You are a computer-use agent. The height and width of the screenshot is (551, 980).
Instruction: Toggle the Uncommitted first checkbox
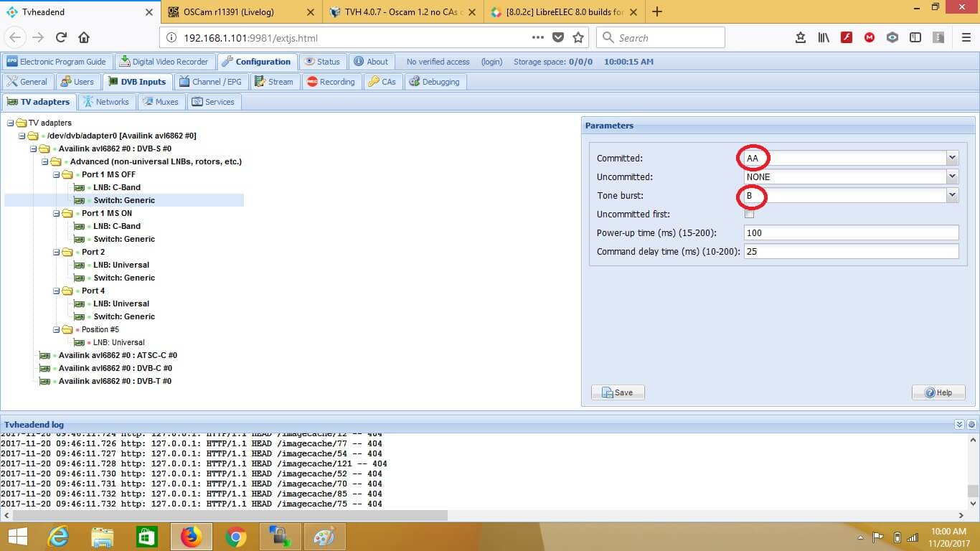coord(750,215)
